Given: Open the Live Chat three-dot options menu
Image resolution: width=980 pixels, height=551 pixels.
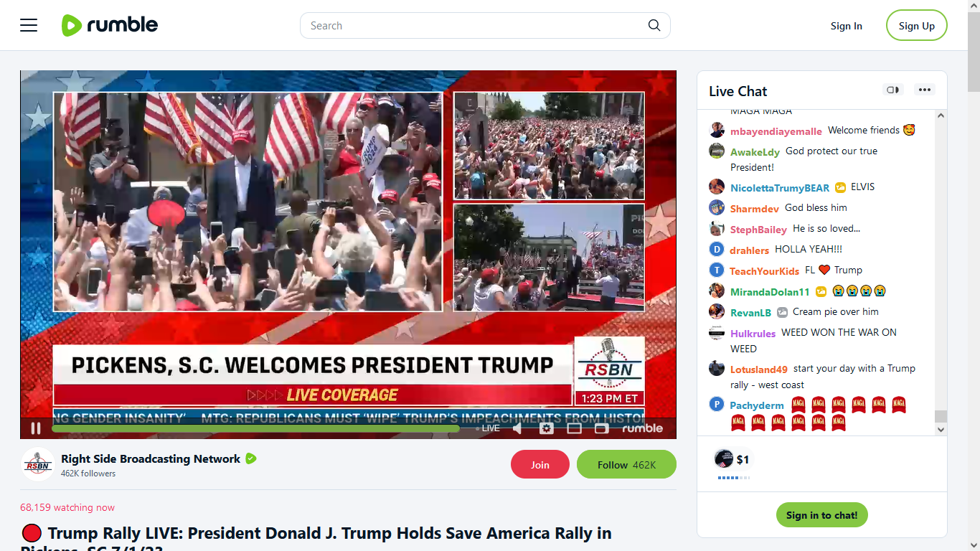Looking at the screenshot, I should [x=925, y=90].
